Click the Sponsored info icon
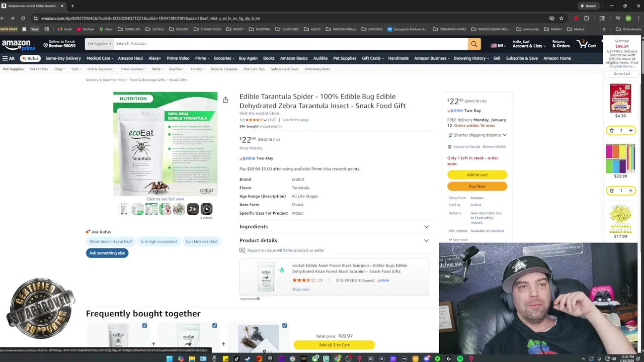644x362 pixels. pos(258,299)
